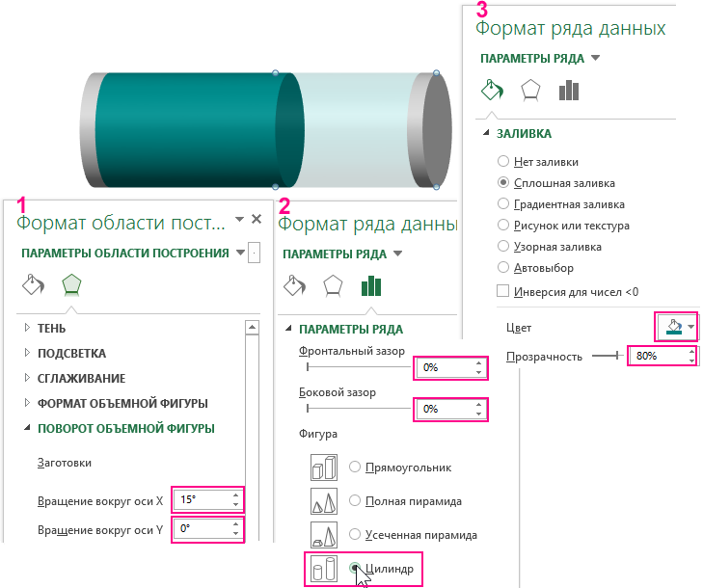Open the Цвет fill color picker
Screen dimensions: 703x588
[679, 327]
